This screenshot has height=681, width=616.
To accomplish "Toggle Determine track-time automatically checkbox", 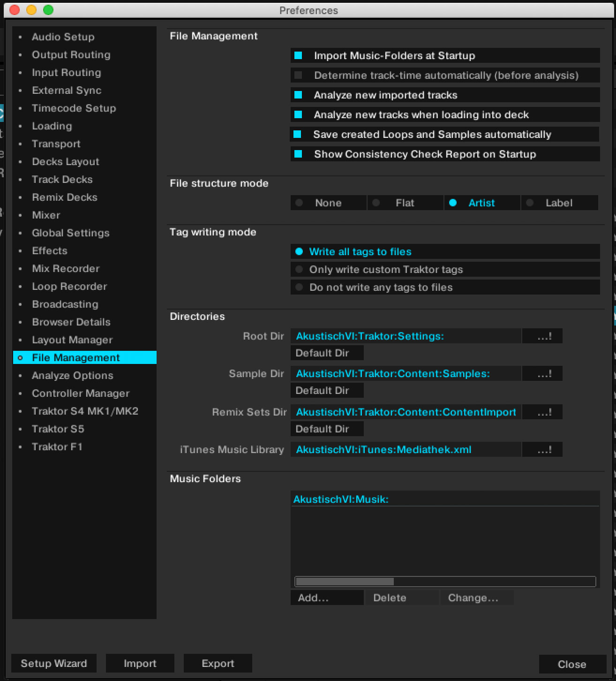I will click(298, 76).
